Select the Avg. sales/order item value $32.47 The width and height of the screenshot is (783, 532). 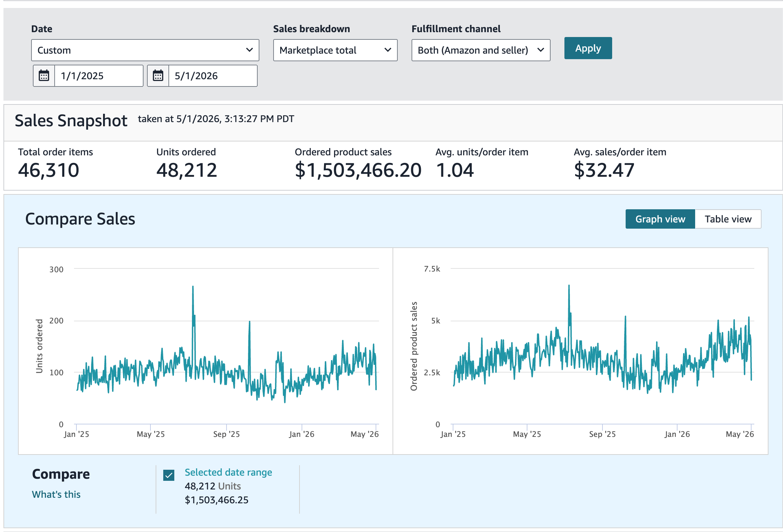coord(604,170)
